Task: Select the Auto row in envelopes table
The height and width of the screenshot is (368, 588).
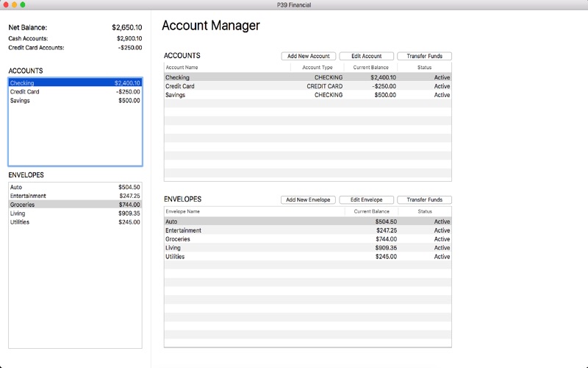Action: [x=307, y=222]
